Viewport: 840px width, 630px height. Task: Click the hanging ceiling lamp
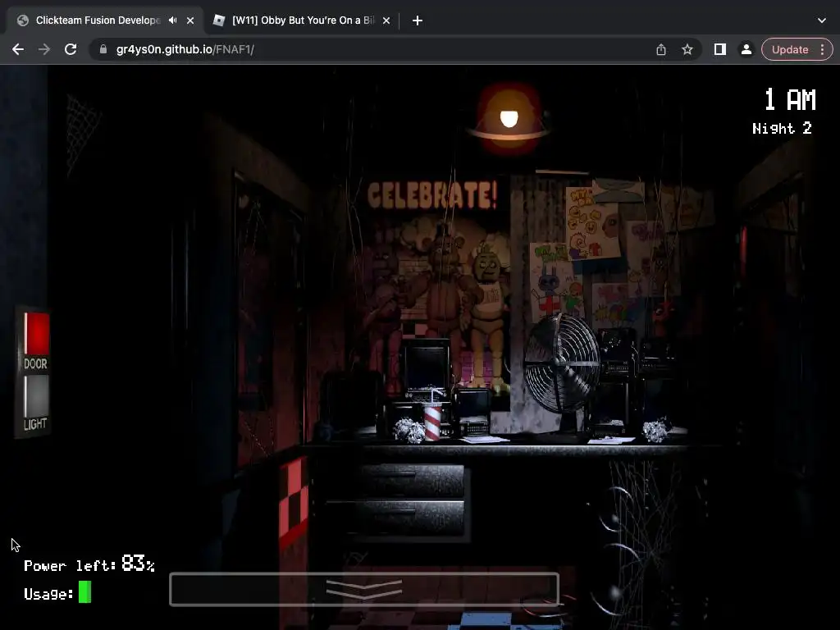pyautogui.click(x=509, y=119)
